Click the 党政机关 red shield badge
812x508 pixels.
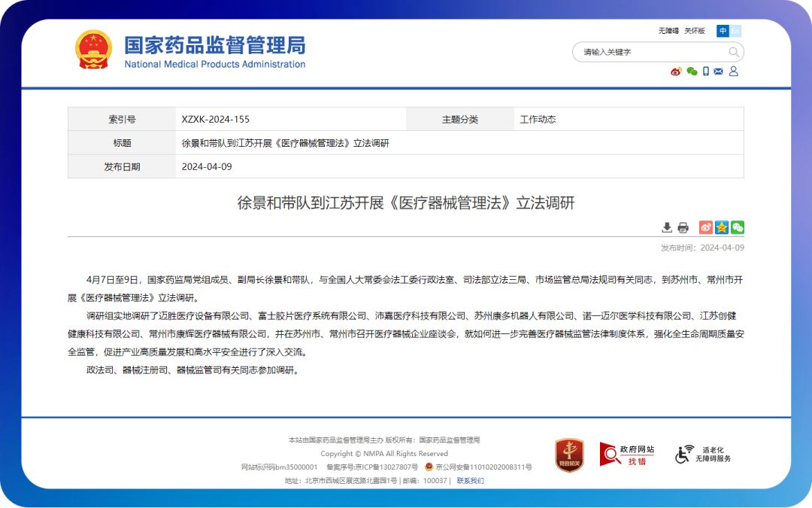coord(569,455)
